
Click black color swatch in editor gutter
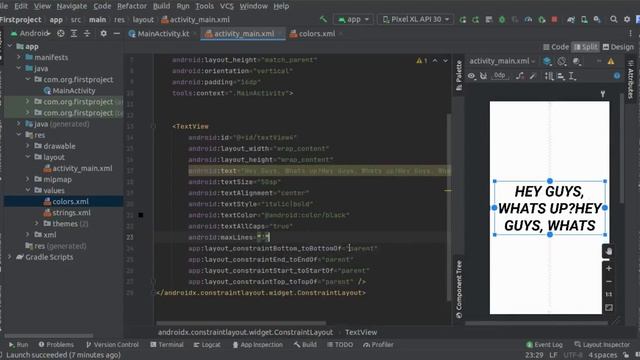tap(140, 215)
